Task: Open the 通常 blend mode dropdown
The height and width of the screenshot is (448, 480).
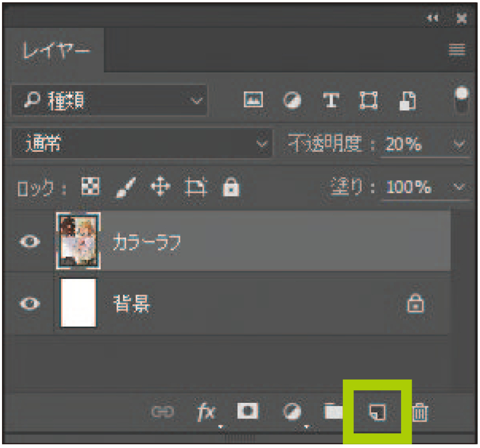Action: coord(141,143)
